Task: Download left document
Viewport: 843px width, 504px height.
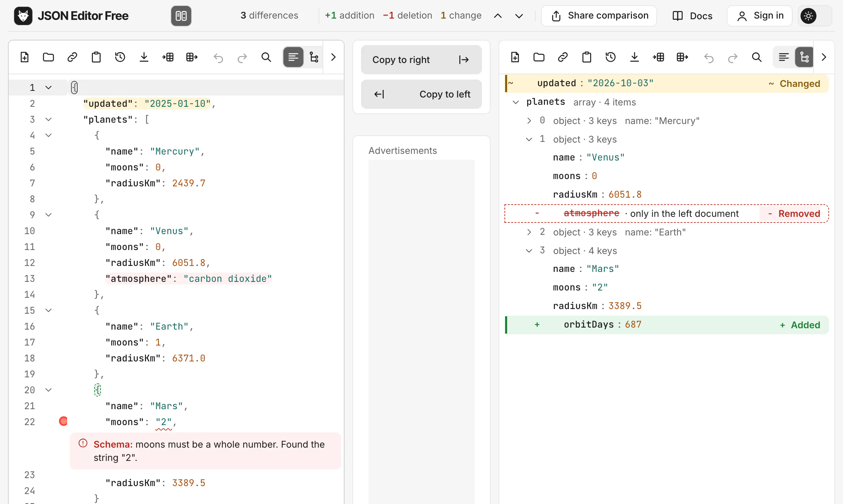Action: (x=144, y=57)
